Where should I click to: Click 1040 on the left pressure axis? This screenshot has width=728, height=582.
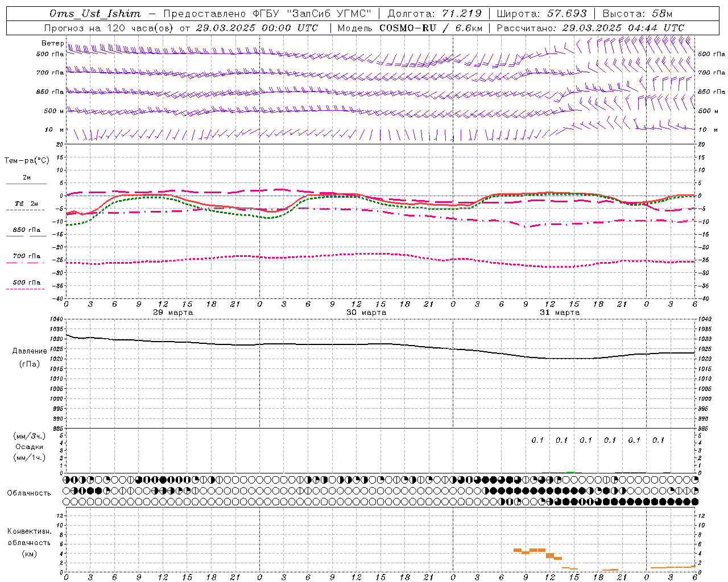(x=57, y=319)
